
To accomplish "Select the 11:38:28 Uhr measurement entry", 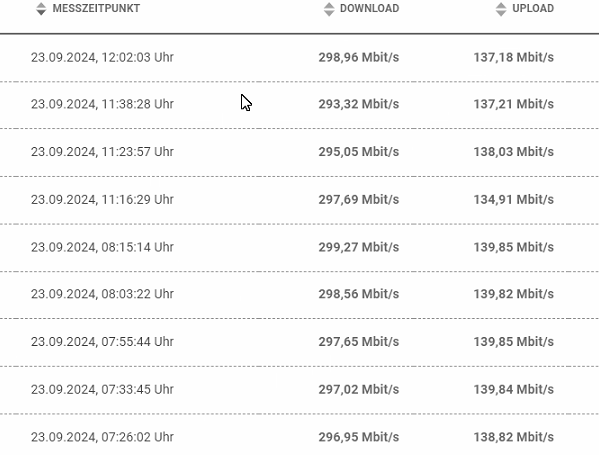I will [300, 105].
